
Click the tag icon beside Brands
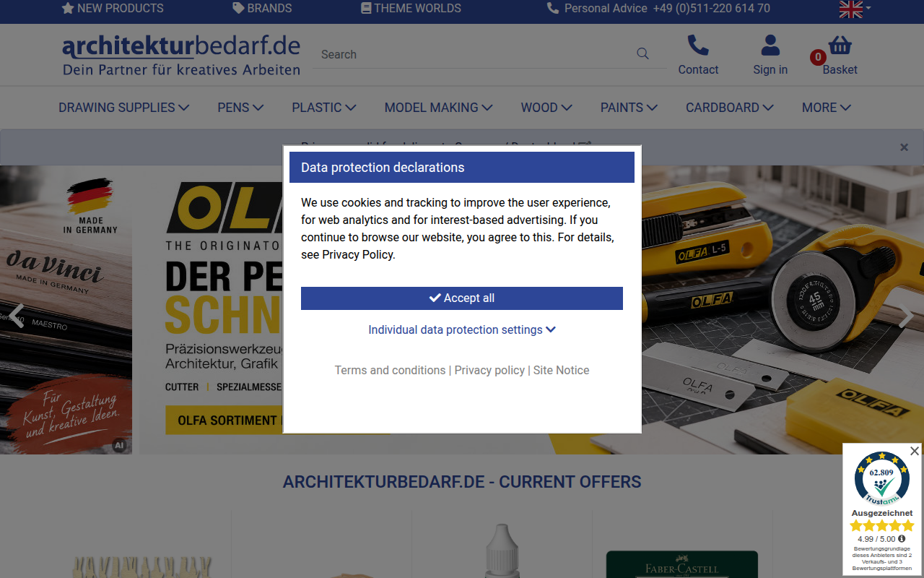238,9
